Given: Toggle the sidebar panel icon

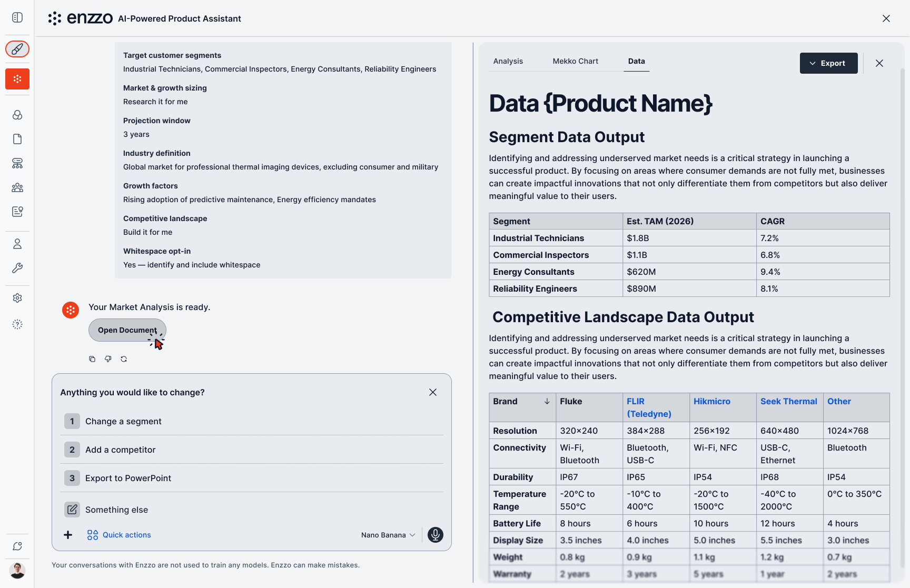Looking at the screenshot, I should pyautogui.click(x=17, y=17).
